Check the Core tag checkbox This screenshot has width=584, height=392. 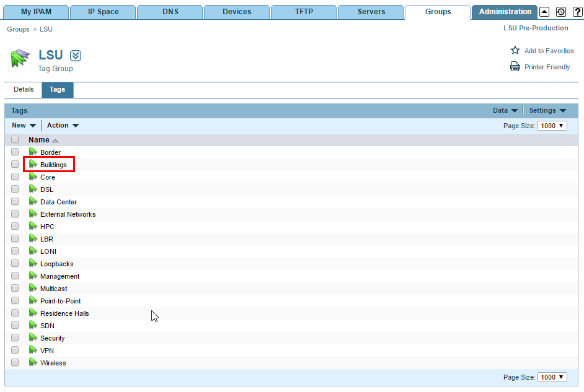coord(15,176)
